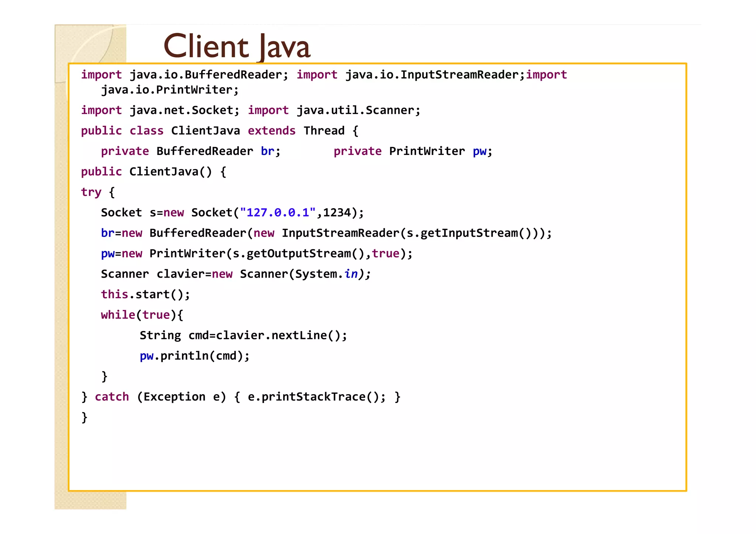Click the text "e.printStackTrace();"
This screenshot has height=534, width=756.
(317, 397)
